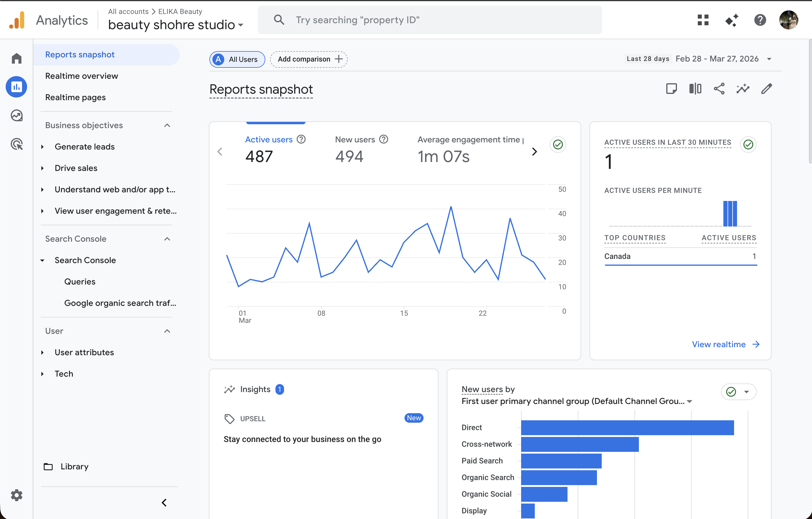Screen dimensions: 812x519
Task: Select the Reports icon in the sidebar
Action: [16, 86]
